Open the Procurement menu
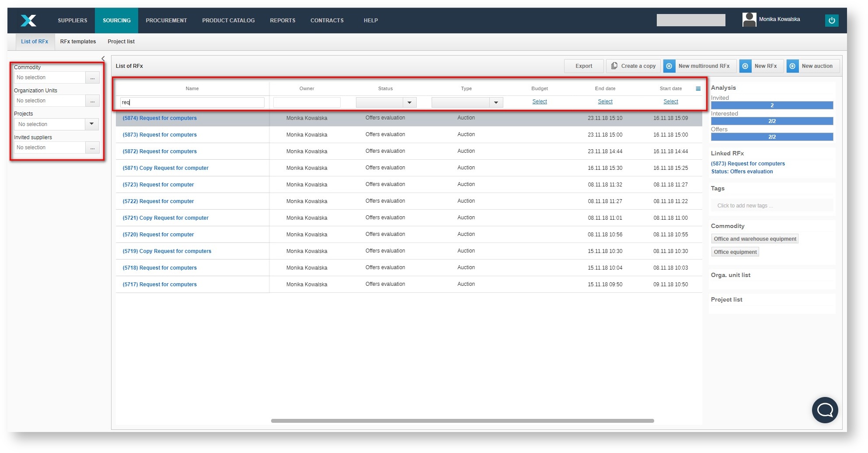Screen dimensions: 868x453 166,21
